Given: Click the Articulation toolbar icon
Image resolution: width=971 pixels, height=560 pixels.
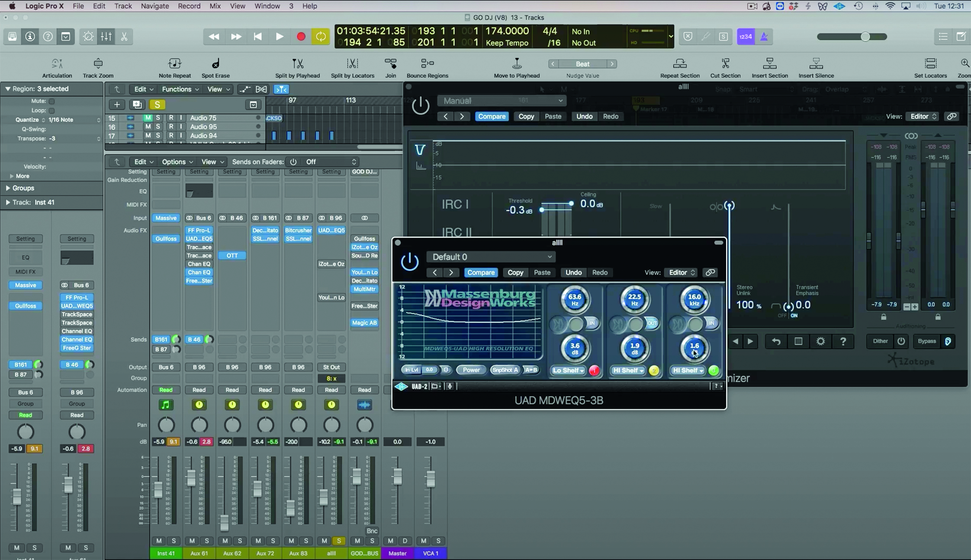Looking at the screenshot, I should 57,64.
